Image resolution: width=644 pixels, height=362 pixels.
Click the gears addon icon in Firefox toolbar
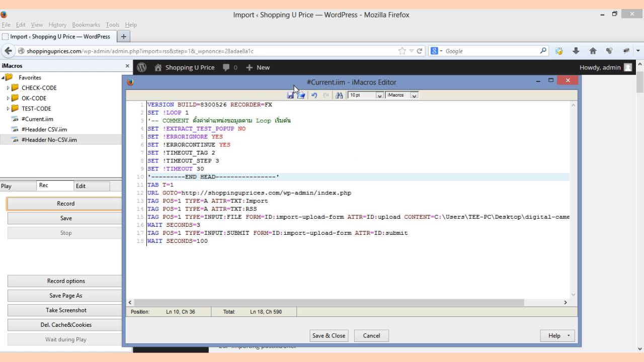point(609,51)
